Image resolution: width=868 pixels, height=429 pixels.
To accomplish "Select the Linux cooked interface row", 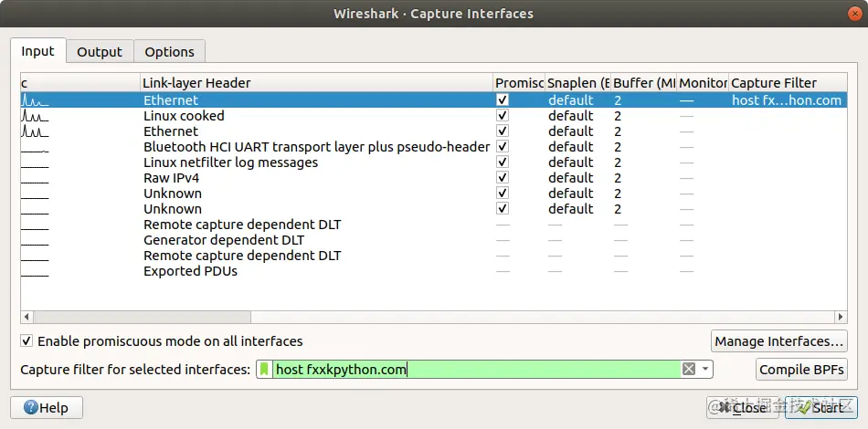I will click(434, 116).
